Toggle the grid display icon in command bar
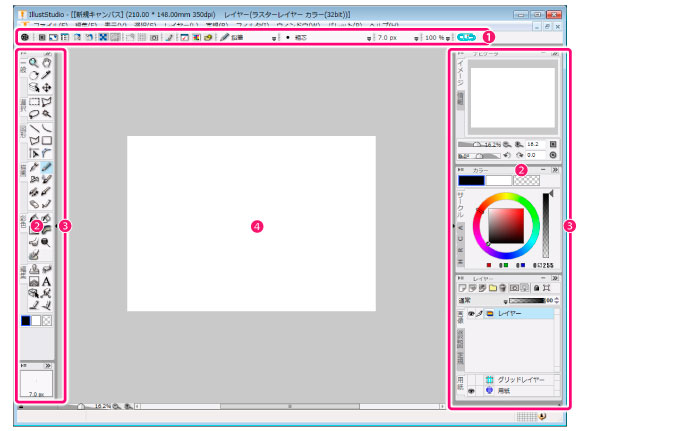The width and height of the screenshot is (696, 431). pyautogui.click(x=142, y=37)
